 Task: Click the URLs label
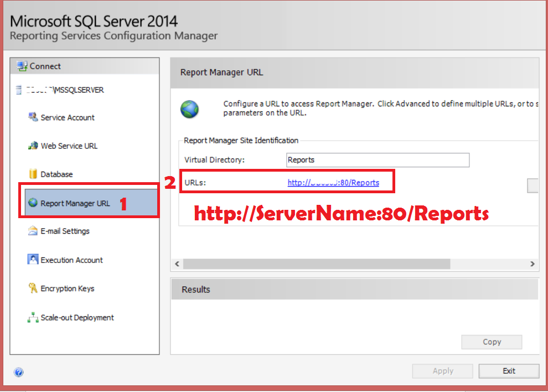[x=195, y=183]
